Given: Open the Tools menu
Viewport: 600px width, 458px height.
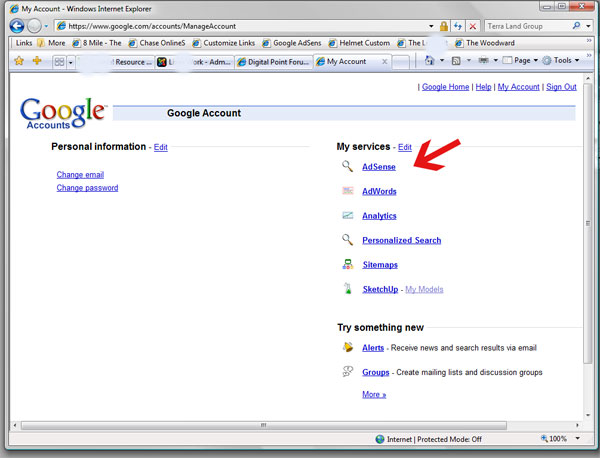Looking at the screenshot, I should pyautogui.click(x=561, y=60).
